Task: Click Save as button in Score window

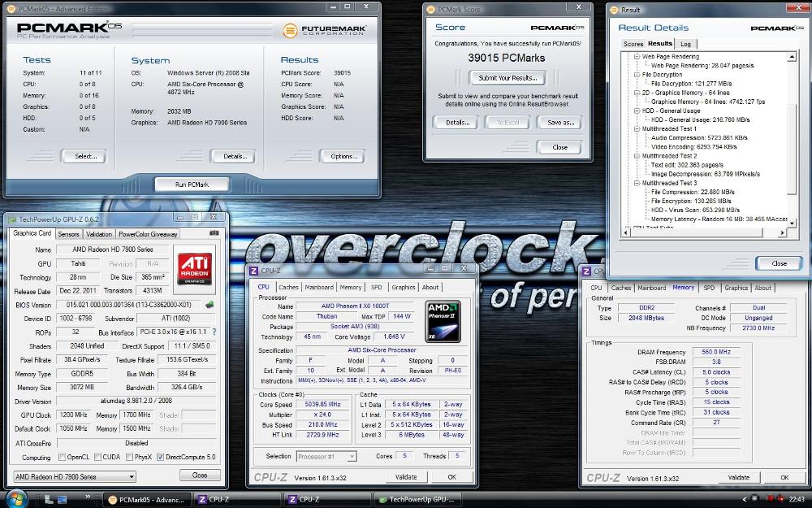Action: pos(560,123)
